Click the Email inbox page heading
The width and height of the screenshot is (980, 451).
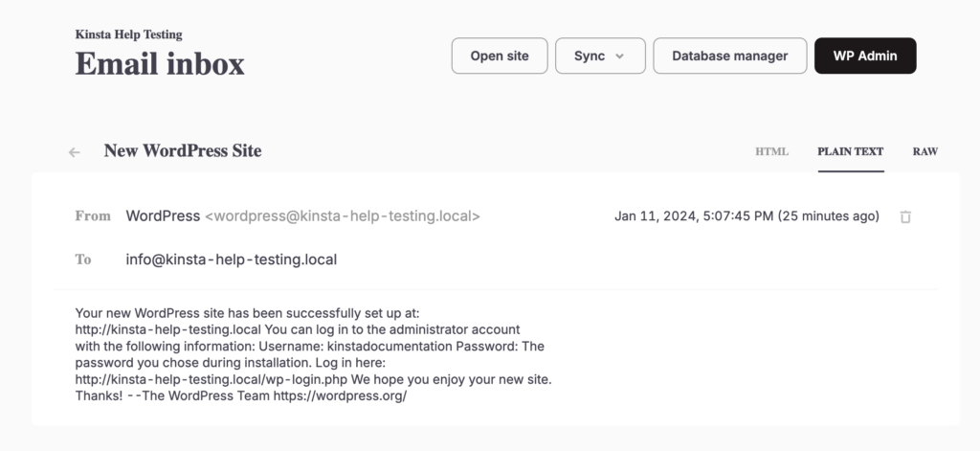click(x=160, y=64)
